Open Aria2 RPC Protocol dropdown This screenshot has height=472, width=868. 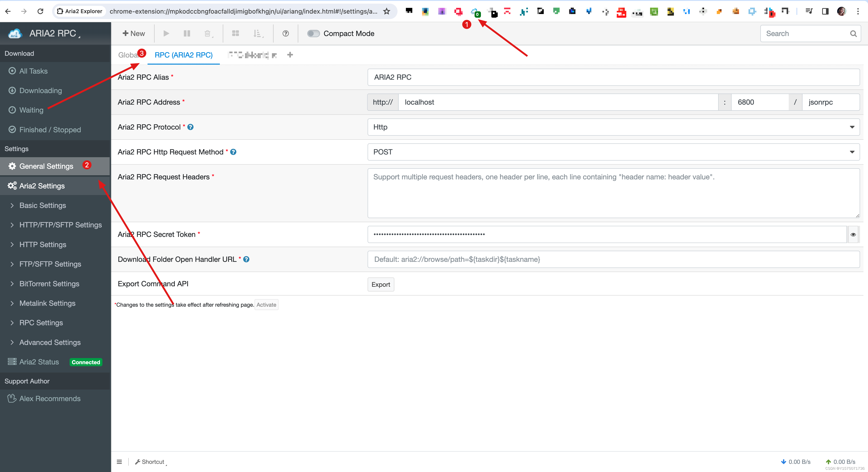(x=613, y=127)
